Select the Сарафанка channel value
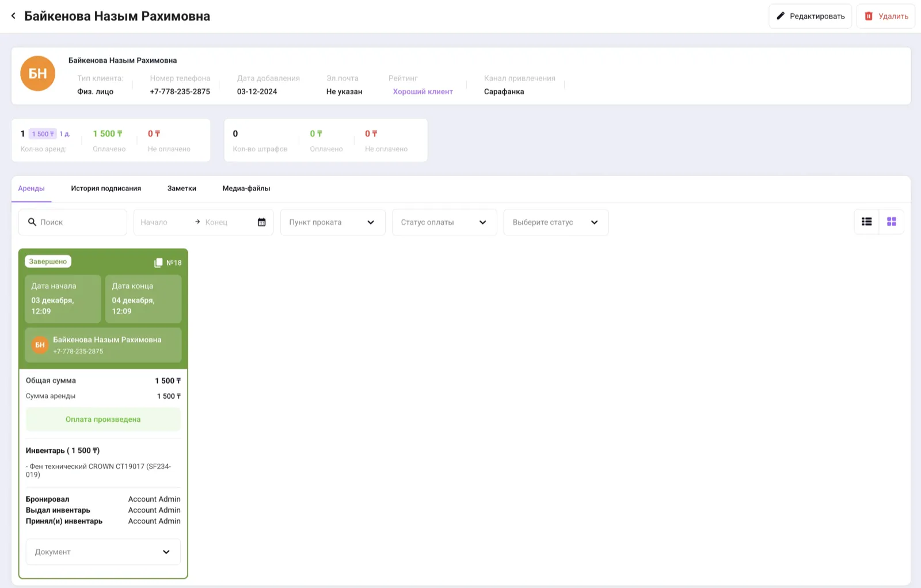Screen dimensions: 921x588 click(x=504, y=91)
